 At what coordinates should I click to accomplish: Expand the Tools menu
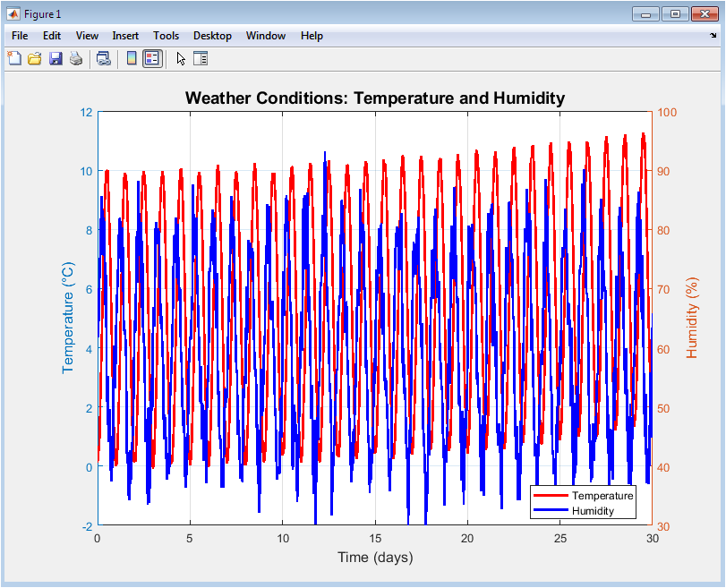166,36
